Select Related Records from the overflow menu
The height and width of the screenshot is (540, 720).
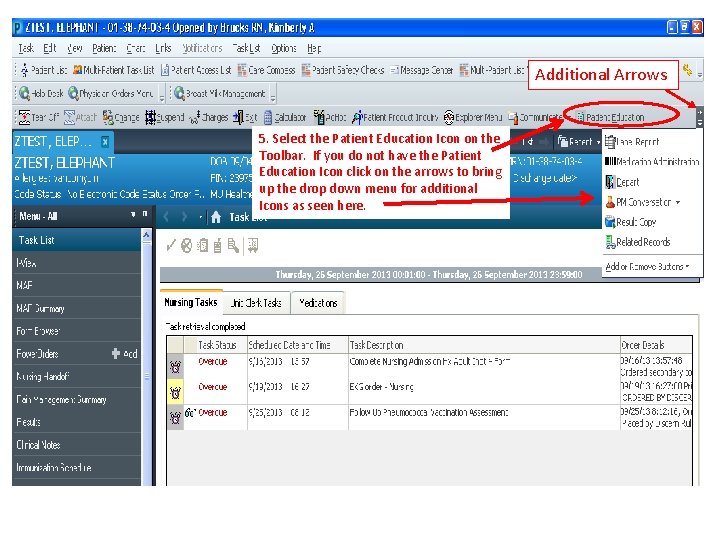pyautogui.click(x=638, y=242)
